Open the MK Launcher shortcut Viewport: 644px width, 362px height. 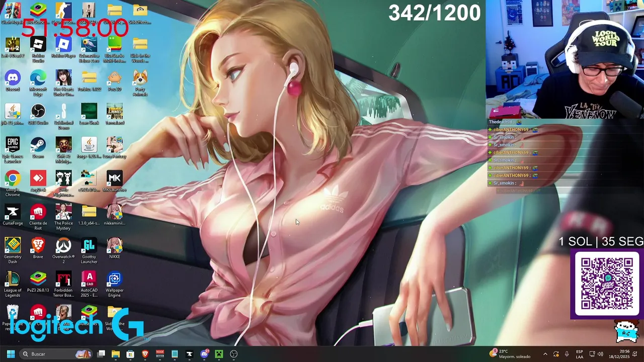pos(115,182)
